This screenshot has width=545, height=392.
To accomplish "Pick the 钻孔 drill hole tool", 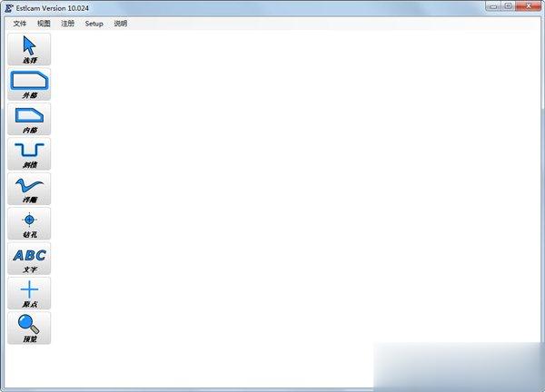I will pyautogui.click(x=29, y=223).
